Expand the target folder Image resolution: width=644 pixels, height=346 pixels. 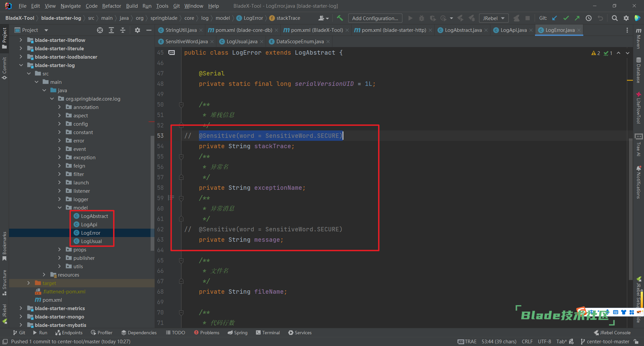pos(29,283)
